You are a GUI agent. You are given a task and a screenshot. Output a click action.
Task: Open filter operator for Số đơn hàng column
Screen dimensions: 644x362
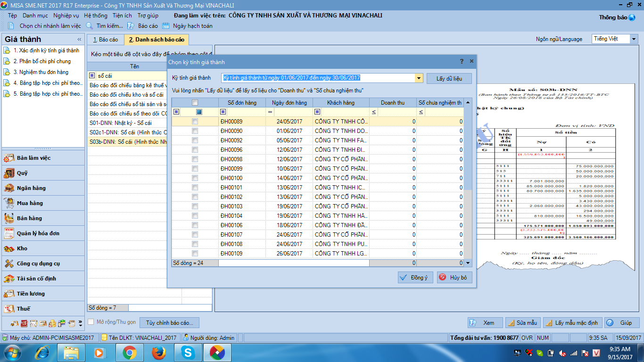(x=223, y=112)
